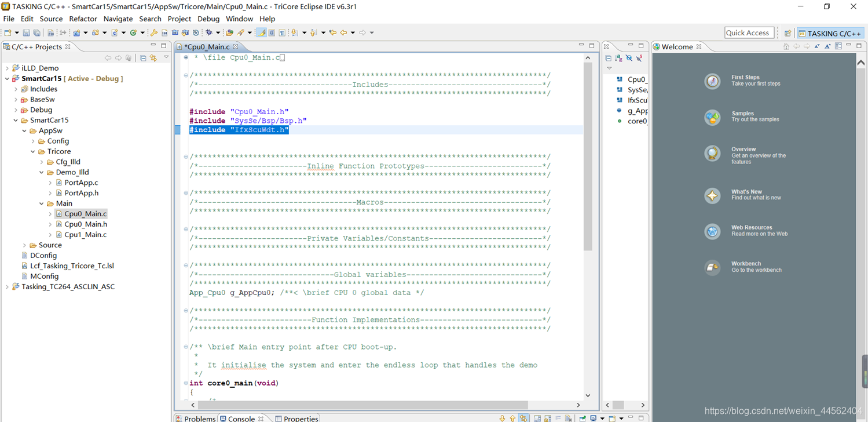Click the What's New star icon
Viewport: 868px width, 422px height.
click(712, 195)
